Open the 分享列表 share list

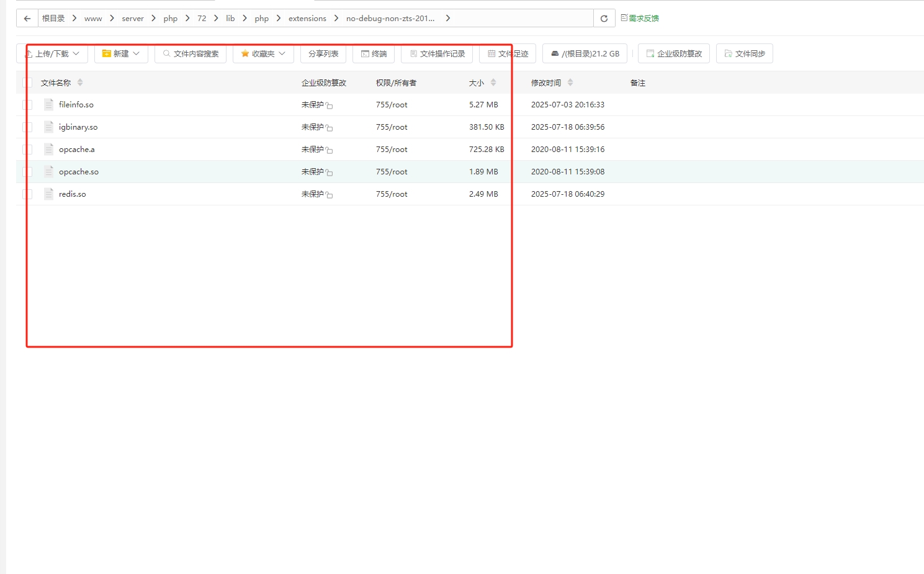click(x=323, y=53)
